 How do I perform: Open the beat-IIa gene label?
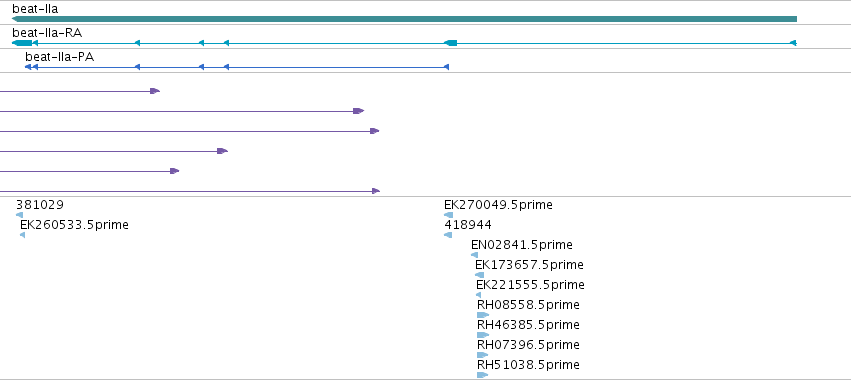(35, 9)
